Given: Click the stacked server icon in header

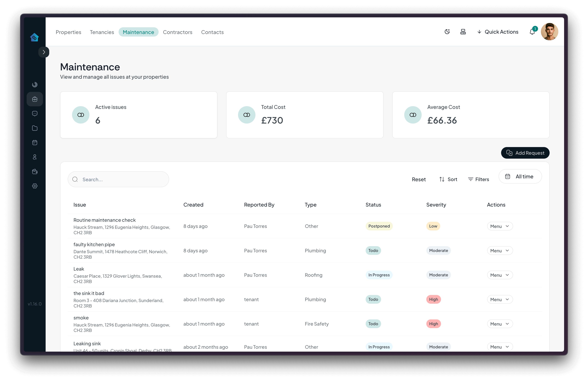Looking at the screenshot, I should (463, 32).
